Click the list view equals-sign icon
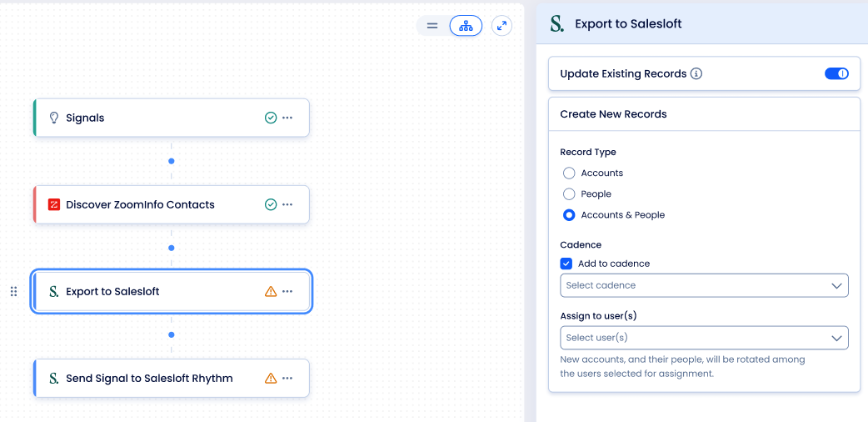This screenshot has width=868, height=422. click(432, 26)
